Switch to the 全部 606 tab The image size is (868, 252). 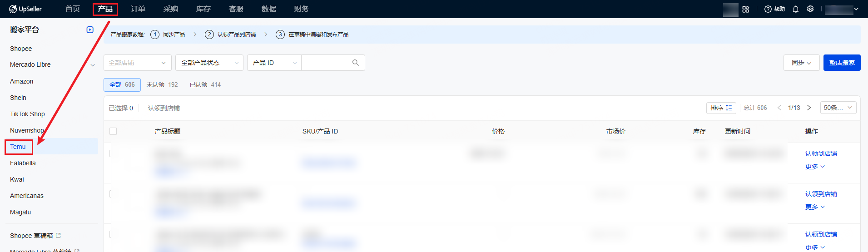[x=122, y=84]
